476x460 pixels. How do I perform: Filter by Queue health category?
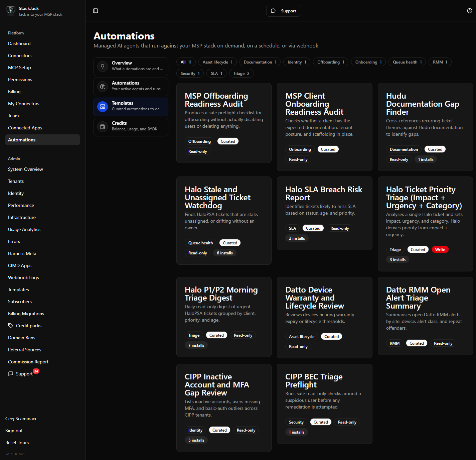(x=407, y=62)
